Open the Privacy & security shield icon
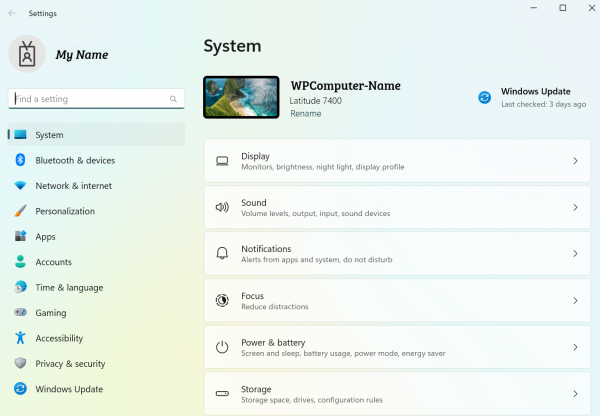 point(20,364)
